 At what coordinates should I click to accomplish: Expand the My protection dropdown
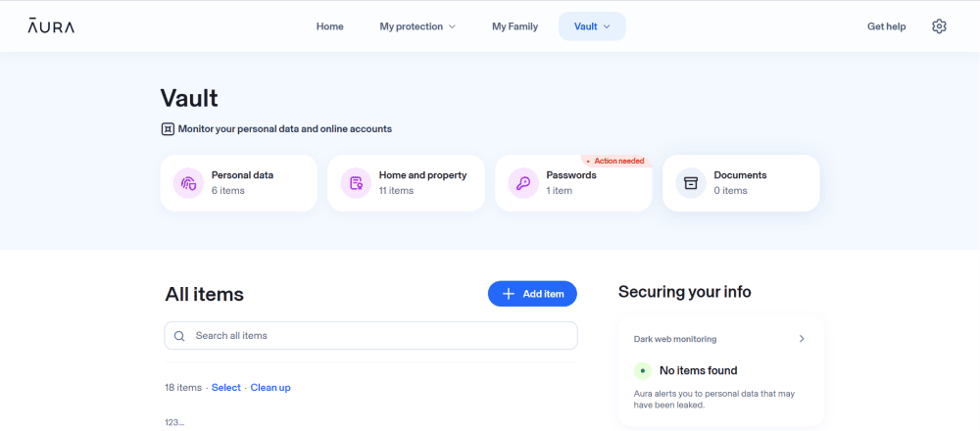417,26
